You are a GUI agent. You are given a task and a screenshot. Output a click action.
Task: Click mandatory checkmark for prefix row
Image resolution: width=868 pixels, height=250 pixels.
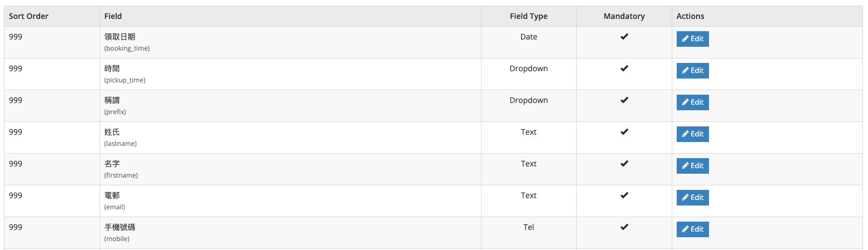point(624,100)
